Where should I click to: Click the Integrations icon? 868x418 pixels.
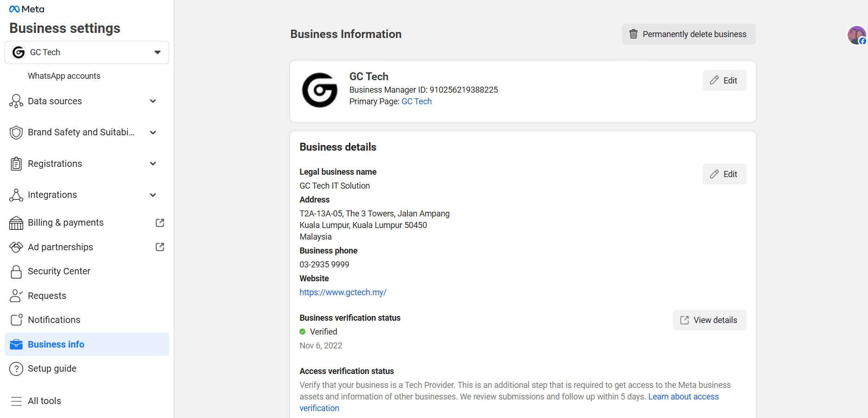[x=16, y=195]
